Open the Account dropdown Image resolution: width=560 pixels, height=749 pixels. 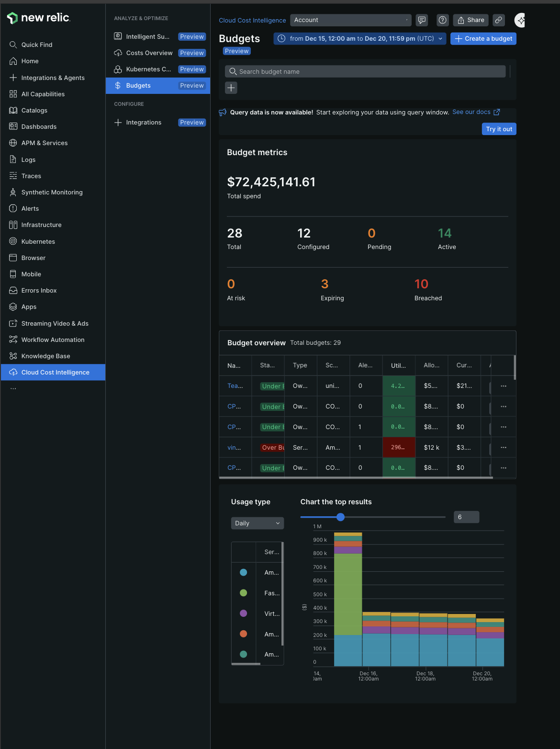pyautogui.click(x=350, y=20)
